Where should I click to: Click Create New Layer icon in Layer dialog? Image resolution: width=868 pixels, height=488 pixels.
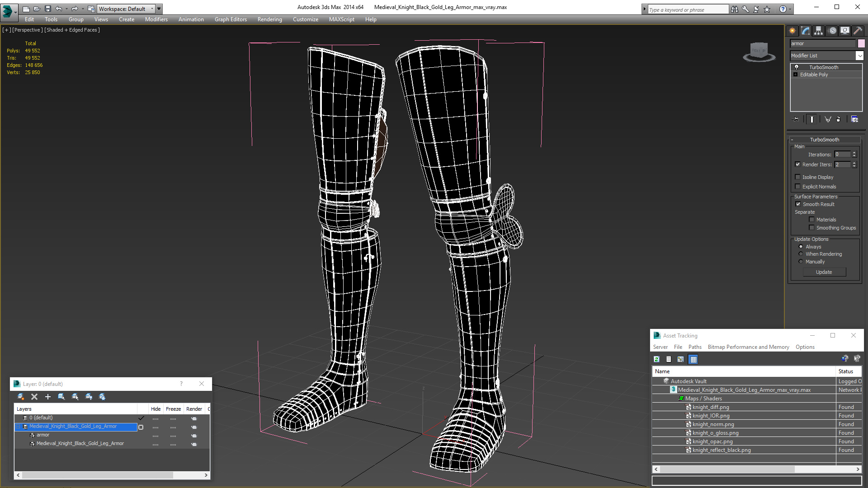pos(21,397)
